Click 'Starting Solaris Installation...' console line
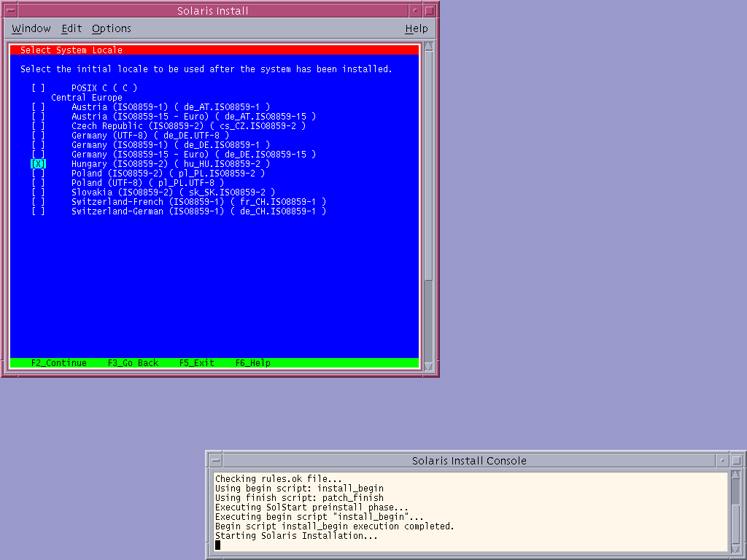The image size is (747, 560). pos(296,536)
